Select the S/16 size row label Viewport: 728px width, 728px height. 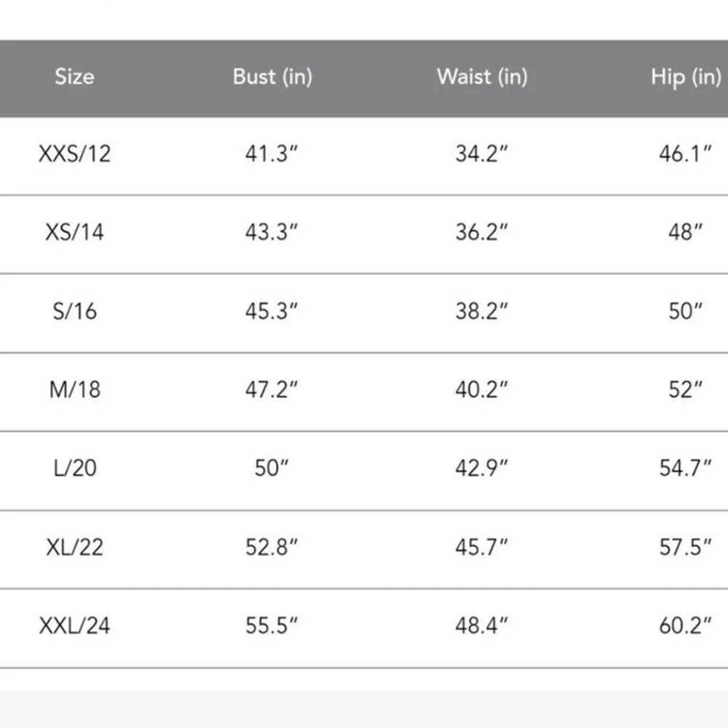74,311
